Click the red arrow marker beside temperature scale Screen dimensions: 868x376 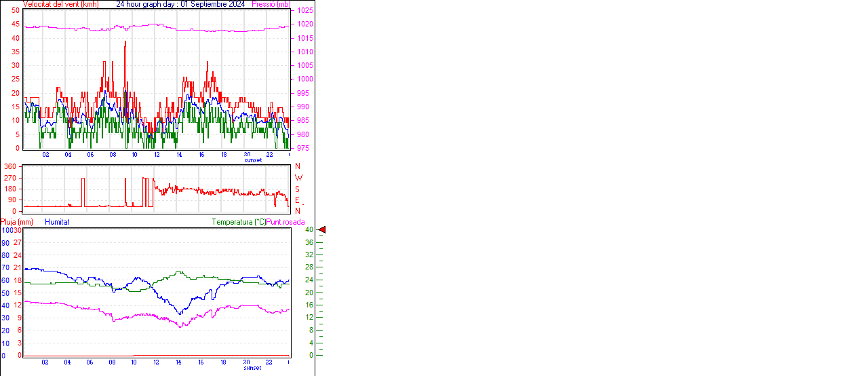[x=322, y=230]
